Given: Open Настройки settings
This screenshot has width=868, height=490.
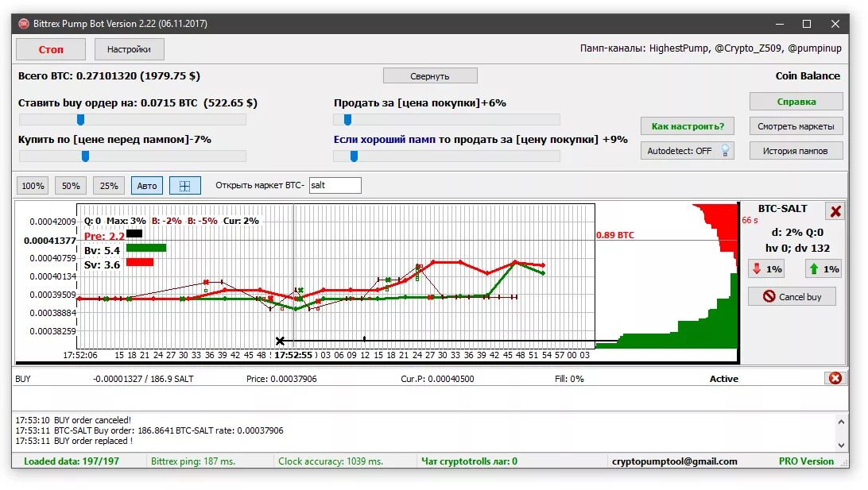Looking at the screenshot, I should click(x=129, y=49).
